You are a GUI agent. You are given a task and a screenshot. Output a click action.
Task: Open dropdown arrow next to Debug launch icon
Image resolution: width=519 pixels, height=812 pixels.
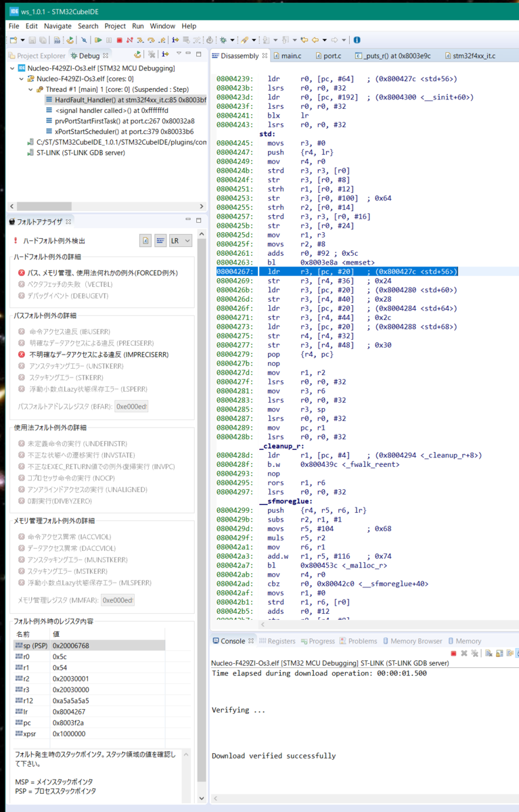pyautogui.click(x=232, y=41)
